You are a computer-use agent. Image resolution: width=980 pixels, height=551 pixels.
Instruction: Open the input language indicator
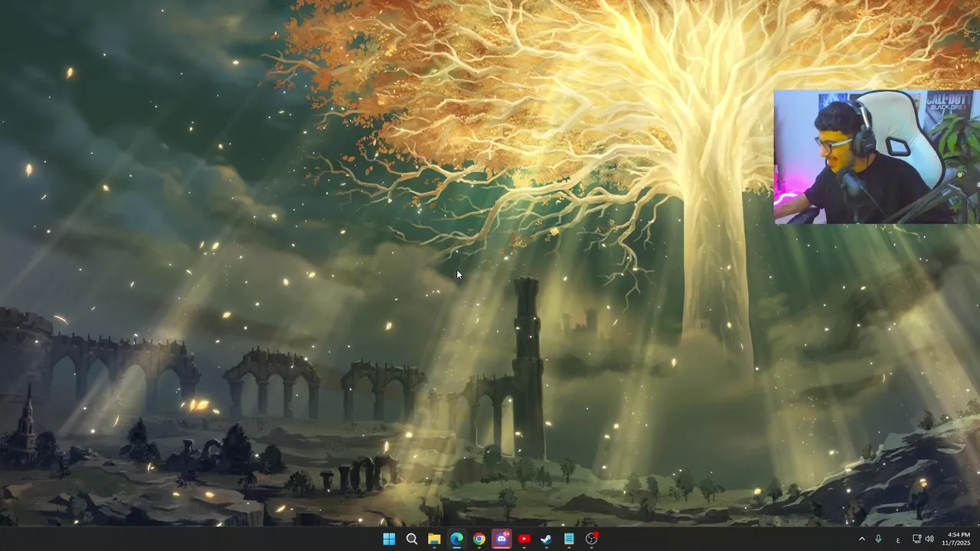[897, 540]
